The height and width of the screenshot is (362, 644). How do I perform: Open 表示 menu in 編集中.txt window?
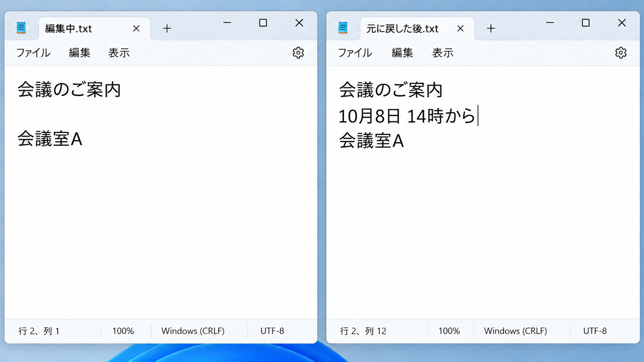[119, 53]
